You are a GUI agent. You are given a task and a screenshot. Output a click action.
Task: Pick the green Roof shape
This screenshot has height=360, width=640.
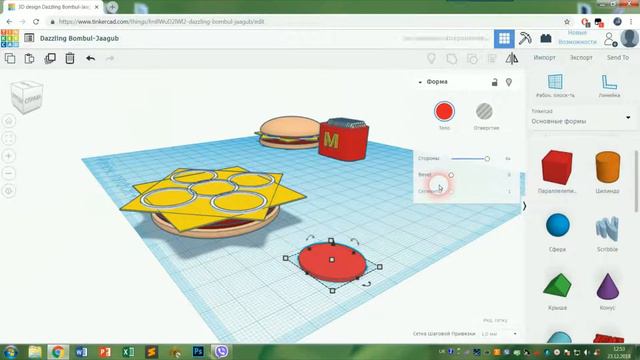tap(557, 284)
